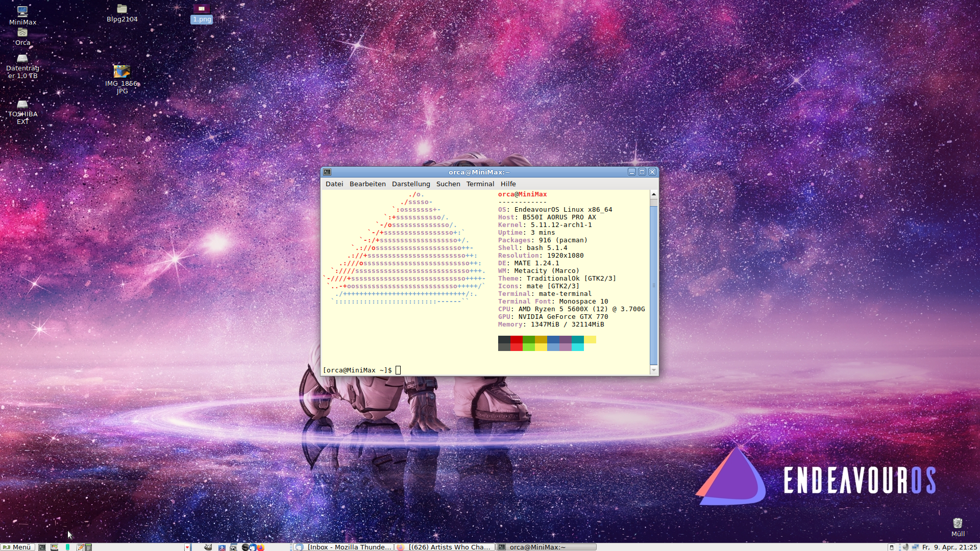This screenshot has height=551, width=980.
Task: Click the clipboard icon in system tray
Action: [x=892, y=547]
